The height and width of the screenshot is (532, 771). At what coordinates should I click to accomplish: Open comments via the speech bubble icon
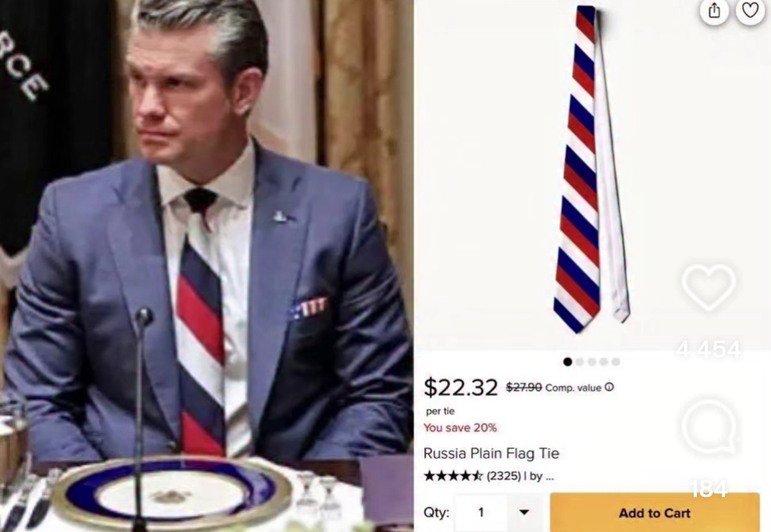pos(709,427)
